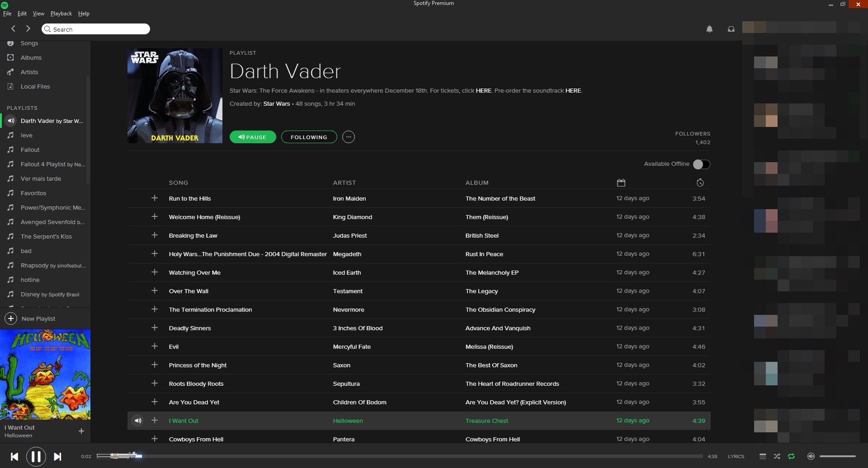
Task: Click the Search field
Action: coord(96,29)
